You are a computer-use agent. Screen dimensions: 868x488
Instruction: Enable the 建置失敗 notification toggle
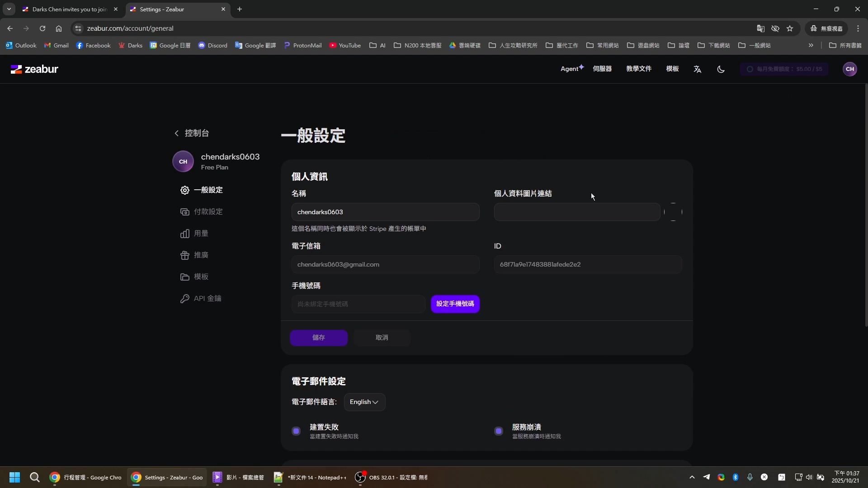coord(296,431)
